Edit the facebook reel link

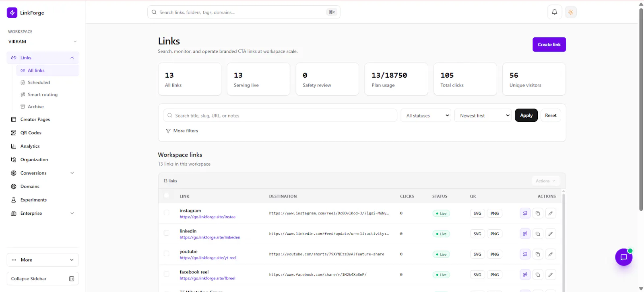point(551,275)
